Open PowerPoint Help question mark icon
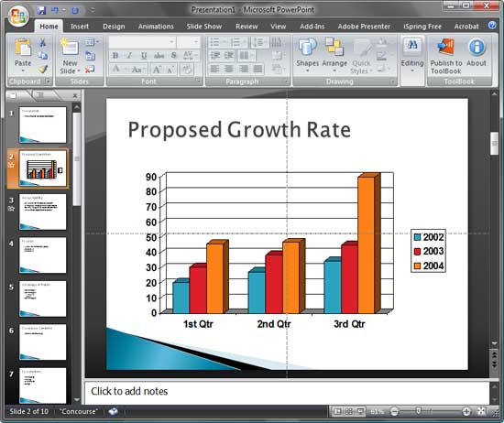This screenshot has width=504, height=423. tap(492, 26)
